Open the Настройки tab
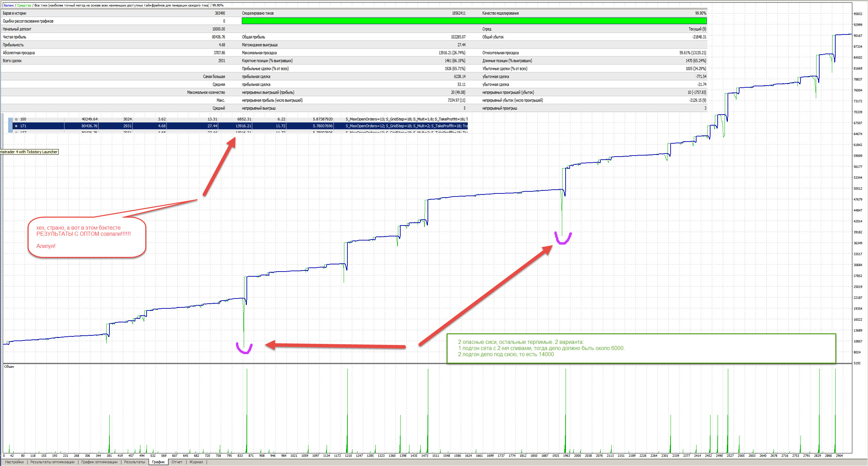Screen dimensions: 868x466 tap(14, 462)
